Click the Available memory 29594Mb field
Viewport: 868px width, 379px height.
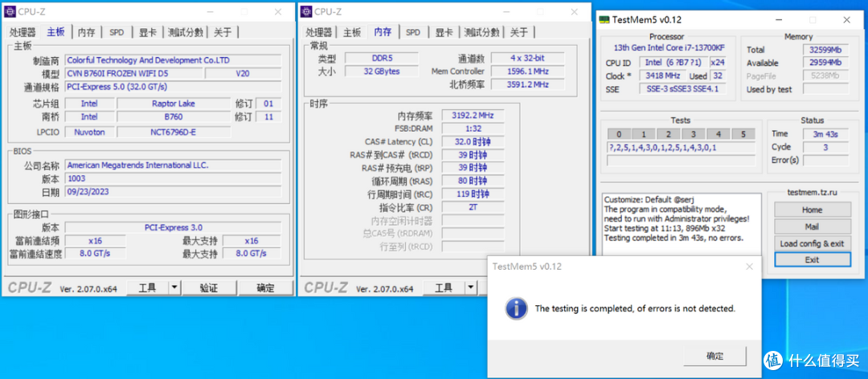(x=825, y=63)
